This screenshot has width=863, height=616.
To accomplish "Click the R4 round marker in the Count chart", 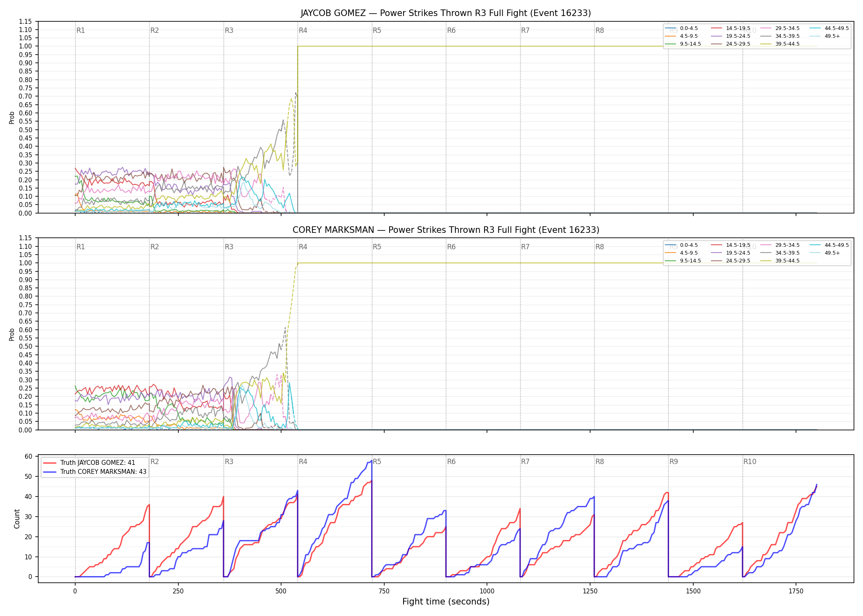I will point(303,462).
